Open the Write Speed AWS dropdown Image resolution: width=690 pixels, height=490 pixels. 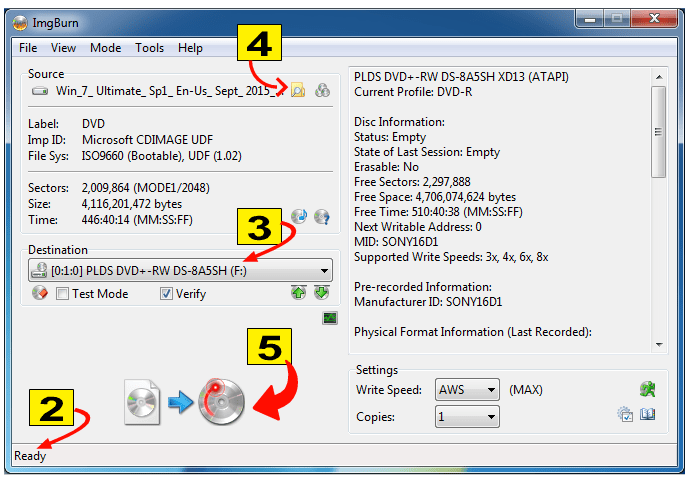pyautogui.click(x=467, y=390)
